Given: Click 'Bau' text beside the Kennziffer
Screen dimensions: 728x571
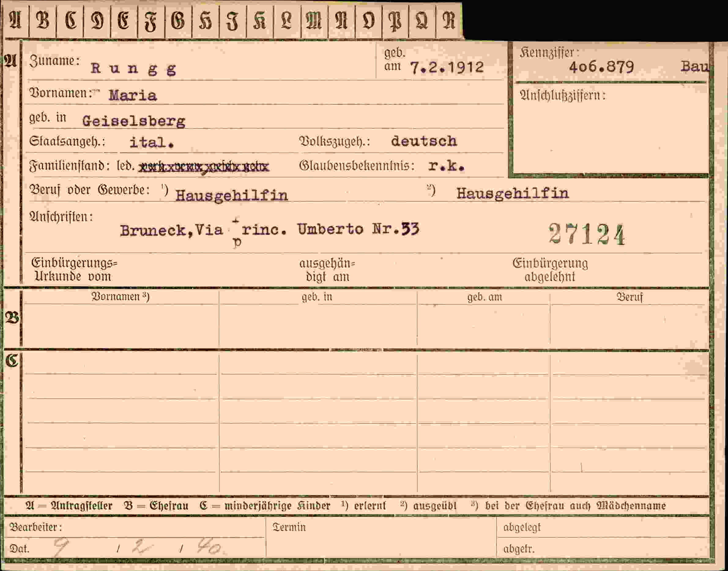Looking at the screenshot, I should [695, 67].
